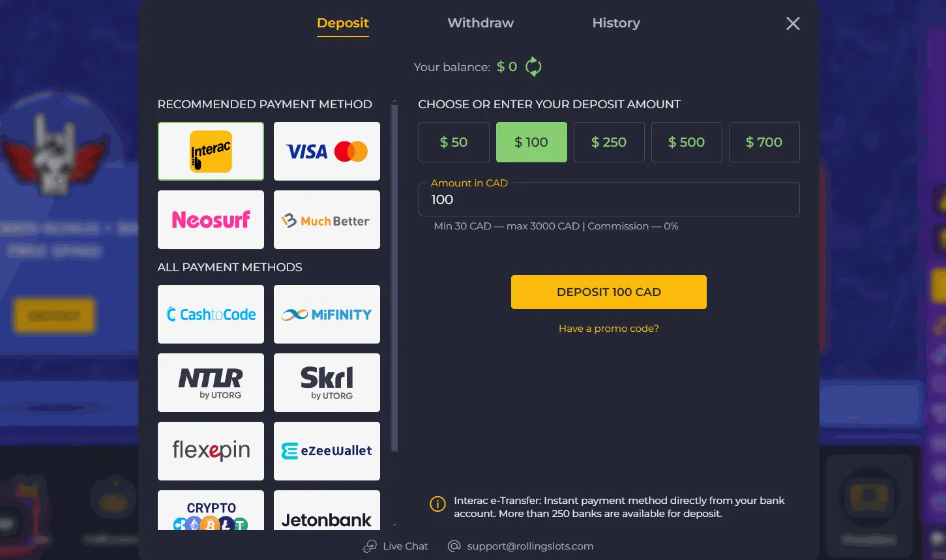Click the Live Chat bubble icon

(370, 546)
